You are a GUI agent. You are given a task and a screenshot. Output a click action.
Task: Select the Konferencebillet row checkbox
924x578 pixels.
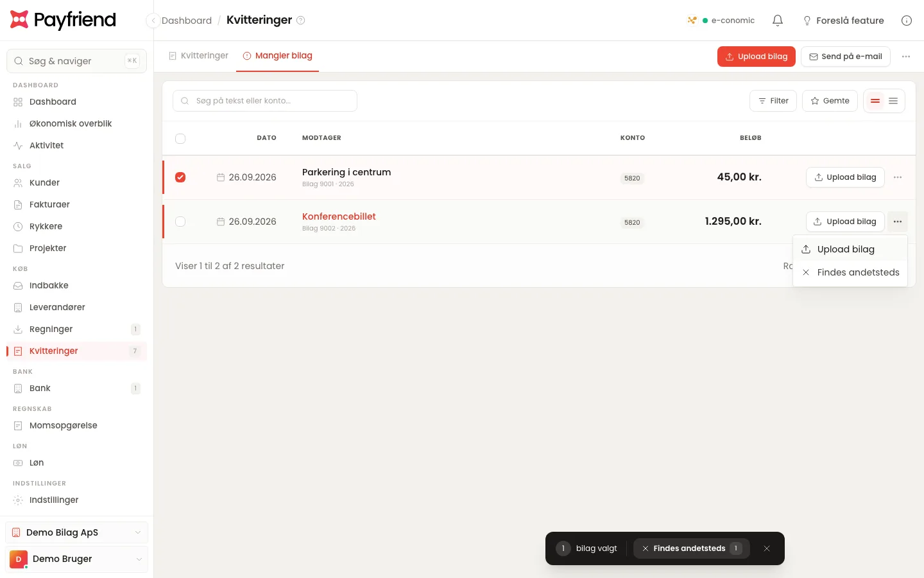point(180,222)
